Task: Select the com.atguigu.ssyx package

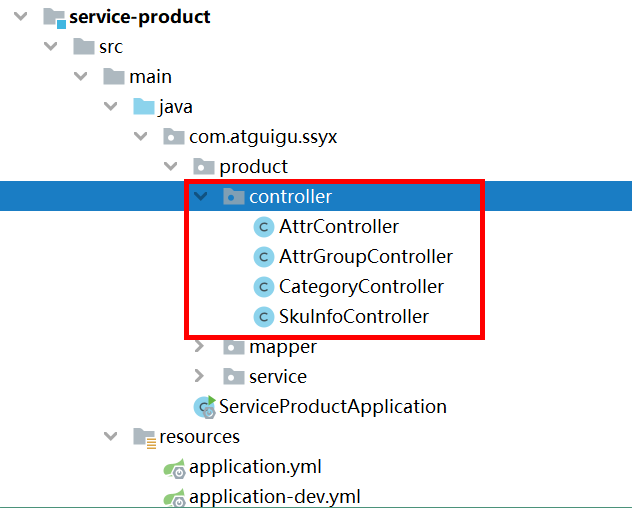Action: click(263, 137)
